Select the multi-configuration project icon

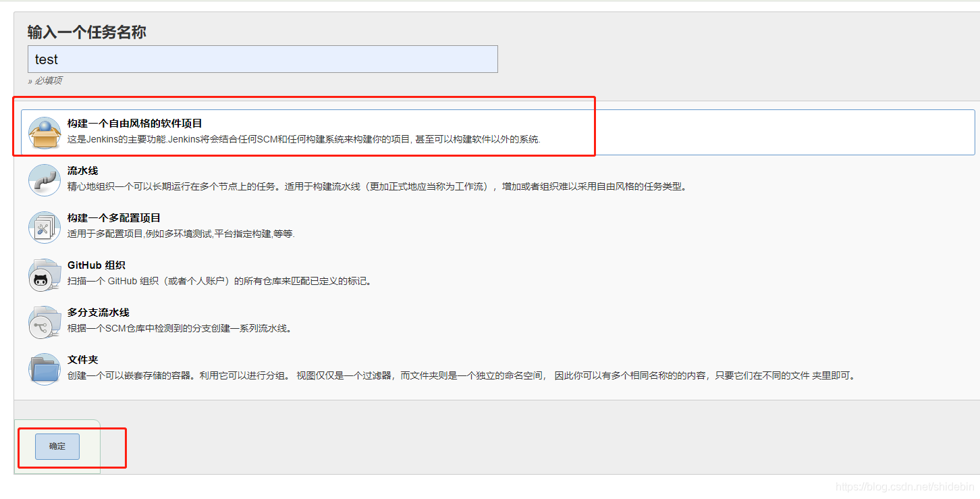point(45,227)
